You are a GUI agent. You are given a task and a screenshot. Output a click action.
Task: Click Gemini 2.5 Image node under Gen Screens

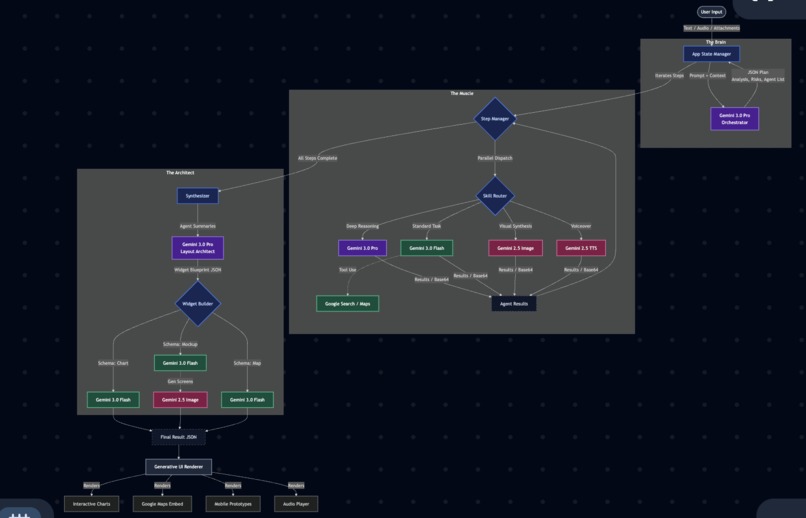180,400
